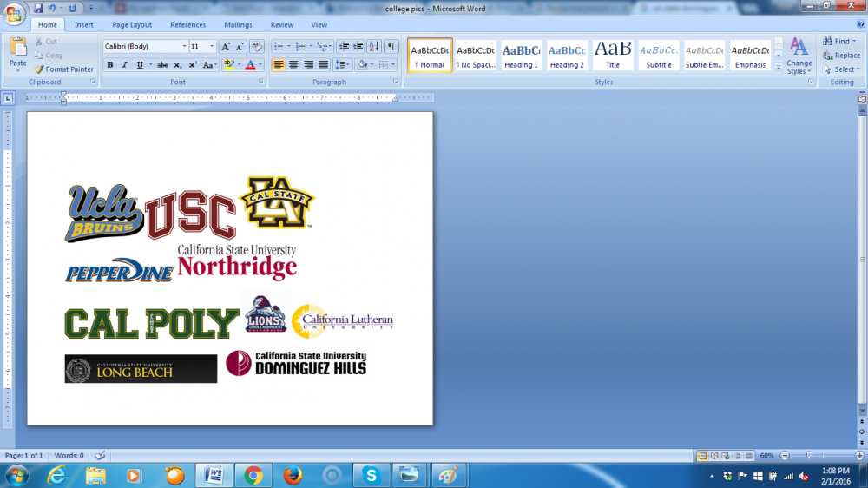Image resolution: width=868 pixels, height=488 pixels.
Task: Open the Mailings tab
Action: pyautogui.click(x=238, y=25)
